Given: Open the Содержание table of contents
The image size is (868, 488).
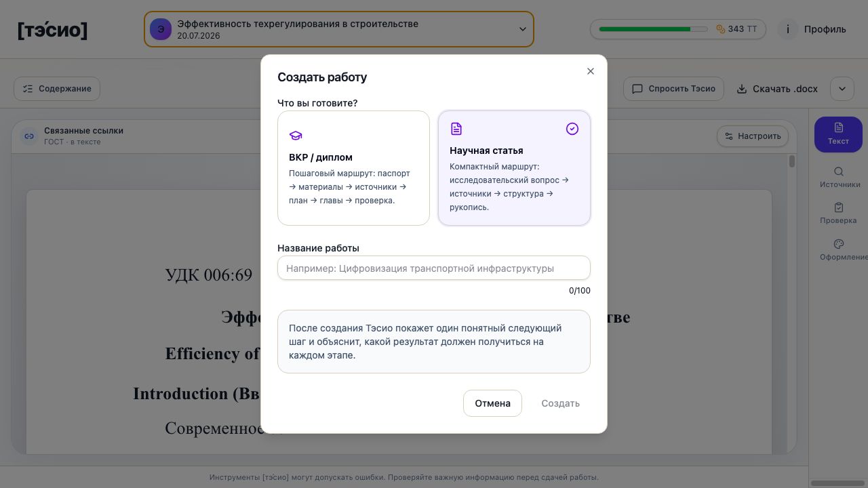Looking at the screenshot, I should tap(57, 89).
